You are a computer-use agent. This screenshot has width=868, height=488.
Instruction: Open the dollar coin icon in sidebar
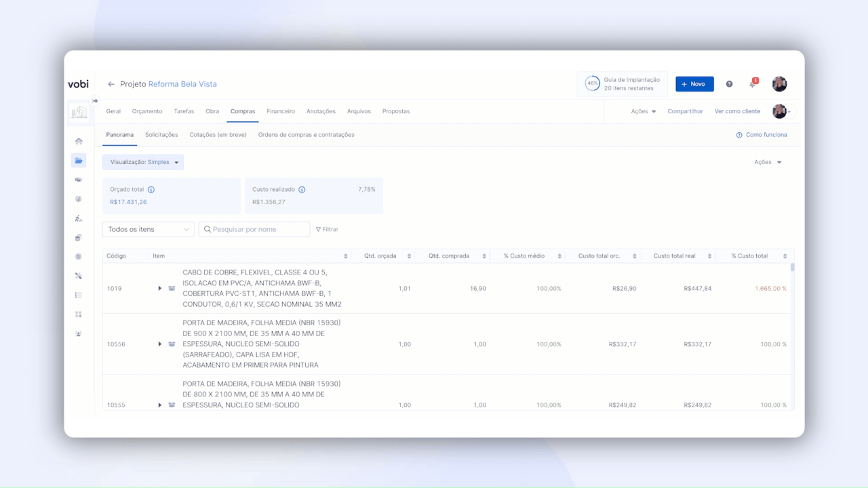click(79, 257)
